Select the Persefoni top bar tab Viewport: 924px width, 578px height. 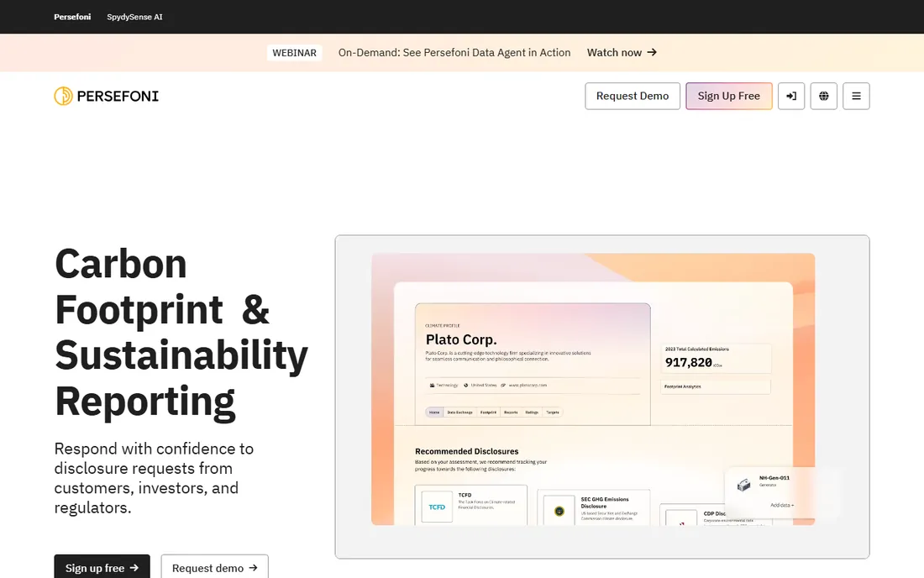pyautogui.click(x=72, y=17)
